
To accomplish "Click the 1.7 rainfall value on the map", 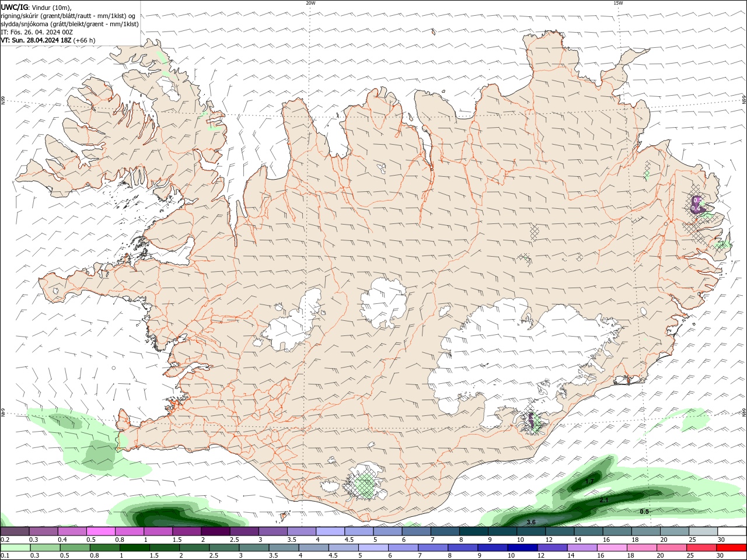I will coord(589,482).
